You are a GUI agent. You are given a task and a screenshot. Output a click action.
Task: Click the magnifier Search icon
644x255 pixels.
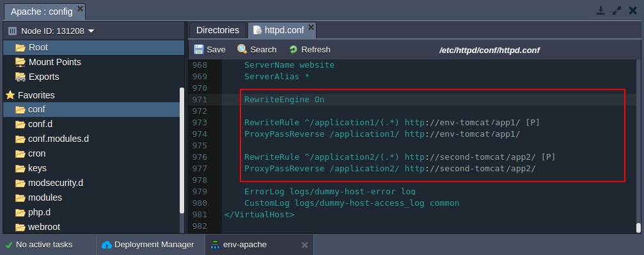pos(242,50)
